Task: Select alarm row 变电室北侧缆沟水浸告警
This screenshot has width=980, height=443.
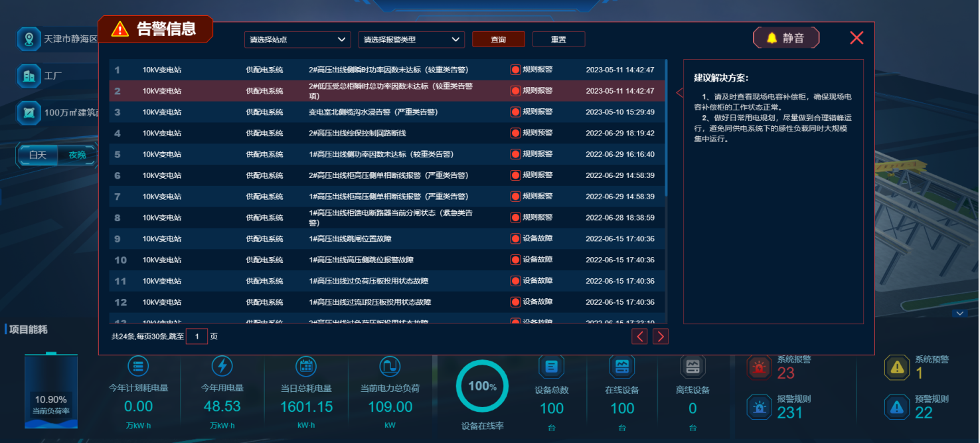Action: click(386, 112)
